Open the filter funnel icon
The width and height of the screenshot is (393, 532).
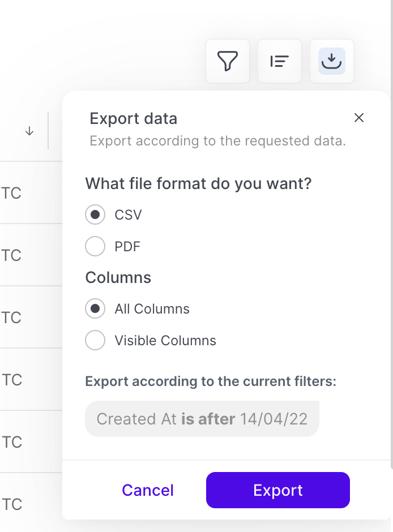[228, 61]
